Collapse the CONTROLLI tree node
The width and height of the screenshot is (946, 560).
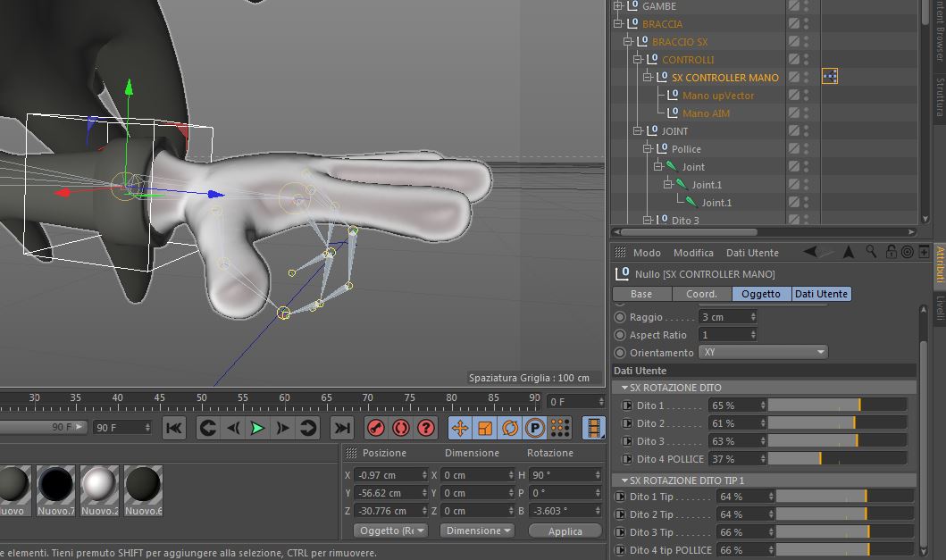click(637, 59)
